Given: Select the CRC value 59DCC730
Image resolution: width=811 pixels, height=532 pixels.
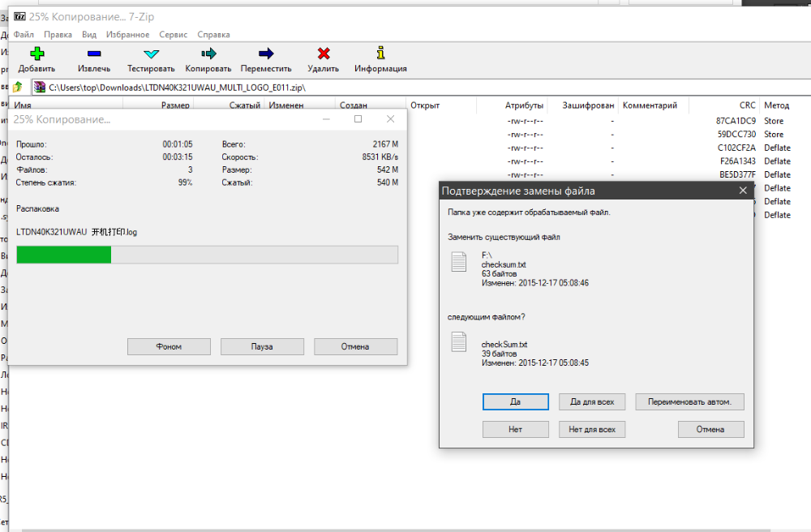Looking at the screenshot, I should pyautogui.click(x=736, y=135).
